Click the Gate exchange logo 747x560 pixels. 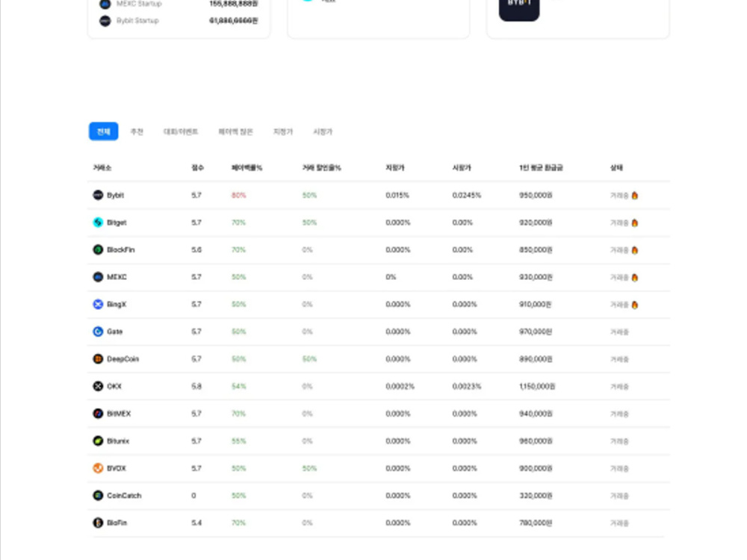pyautogui.click(x=98, y=332)
